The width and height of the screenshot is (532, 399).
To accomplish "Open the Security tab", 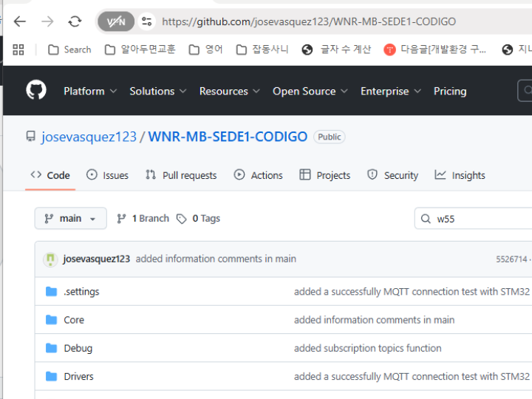I will 392,176.
